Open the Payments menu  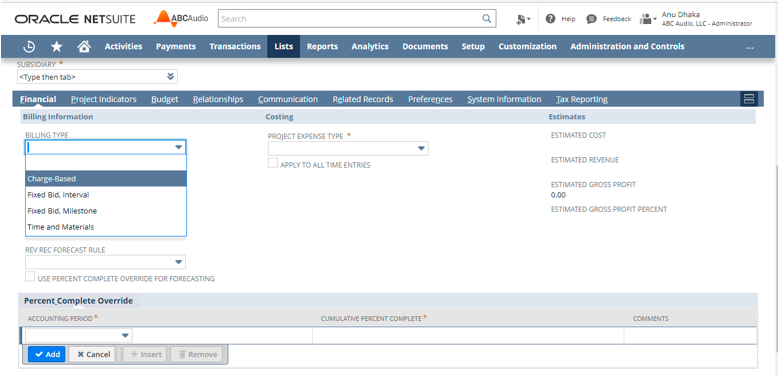coord(176,46)
